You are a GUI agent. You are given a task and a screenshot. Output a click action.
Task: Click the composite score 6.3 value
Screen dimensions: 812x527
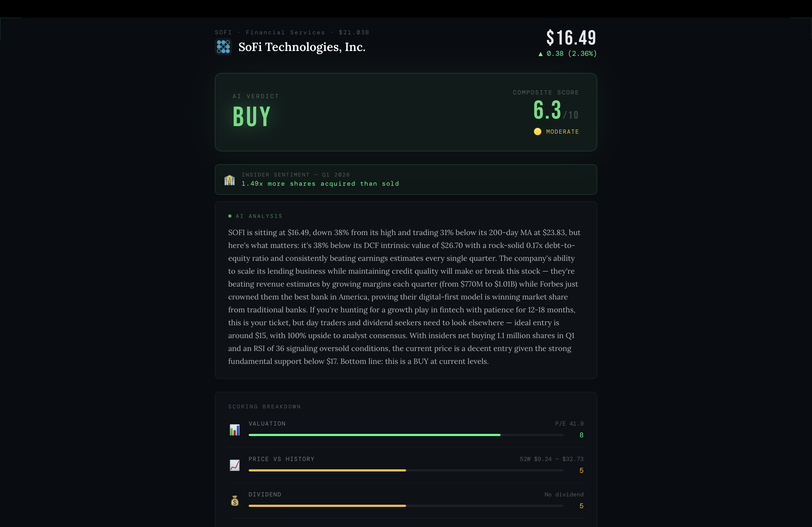547,110
